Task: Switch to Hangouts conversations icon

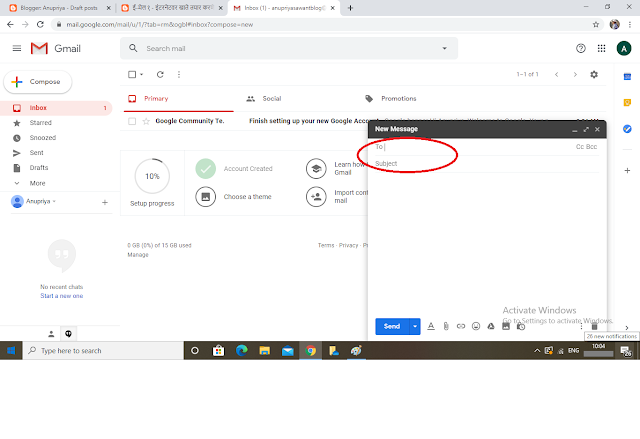Action: [68, 334]
